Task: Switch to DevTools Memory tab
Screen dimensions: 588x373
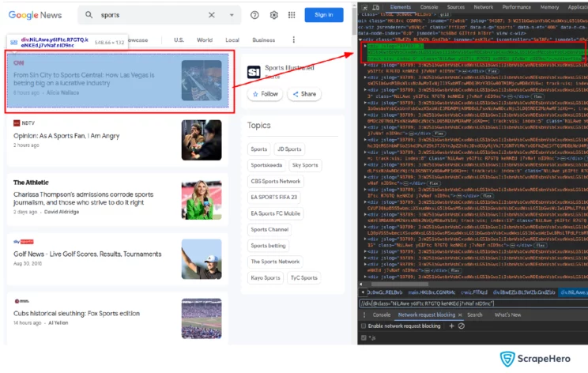Action: click(x=549, y=7)
